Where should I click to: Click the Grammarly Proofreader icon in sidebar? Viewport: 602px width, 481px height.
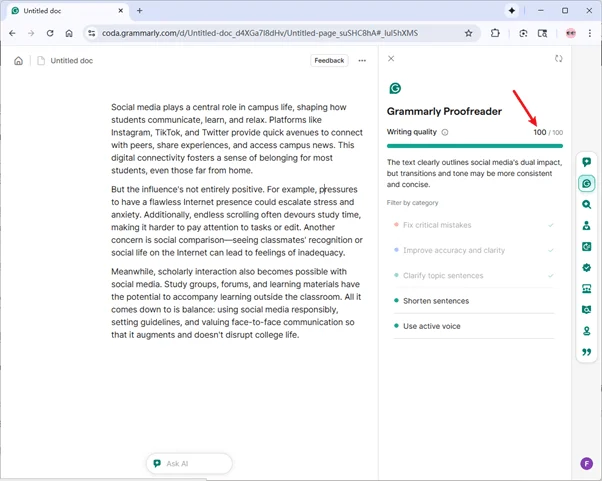pos(587,183)
